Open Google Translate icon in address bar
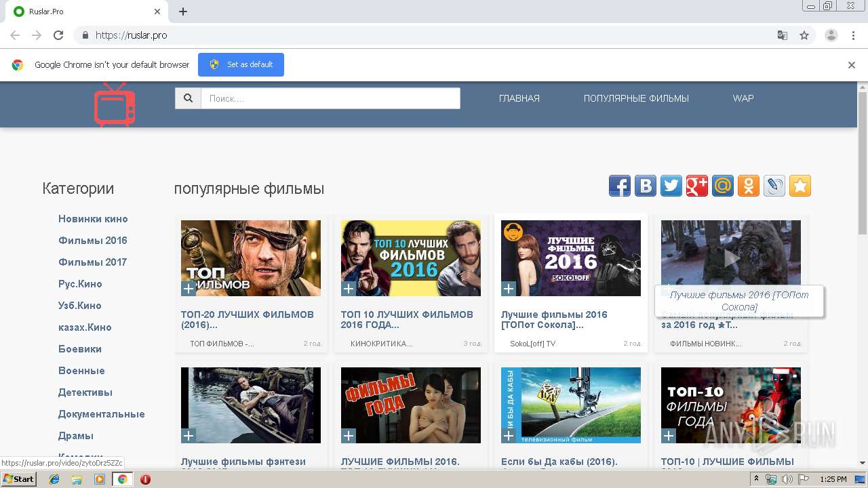 point(782,35)
